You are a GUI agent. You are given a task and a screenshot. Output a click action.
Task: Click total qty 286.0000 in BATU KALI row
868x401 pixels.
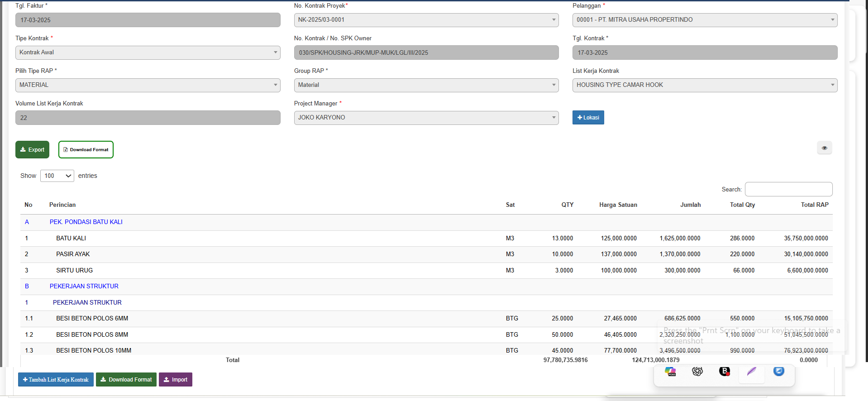pyautogui.click(x=742, y=239)
